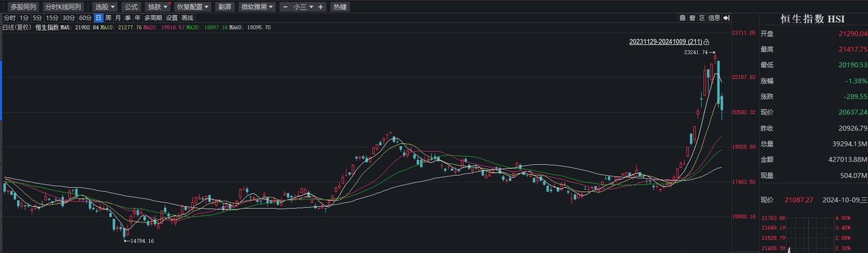Click the 23711.05 price axis label
868x253 pixels.
(744, 33)
